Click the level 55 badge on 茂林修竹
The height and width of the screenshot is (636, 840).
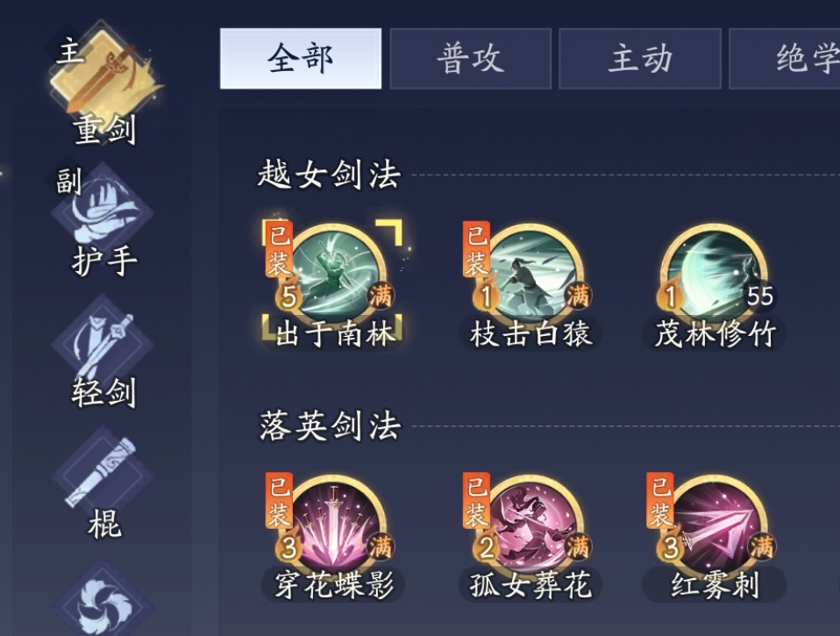[x=759, y=296]
